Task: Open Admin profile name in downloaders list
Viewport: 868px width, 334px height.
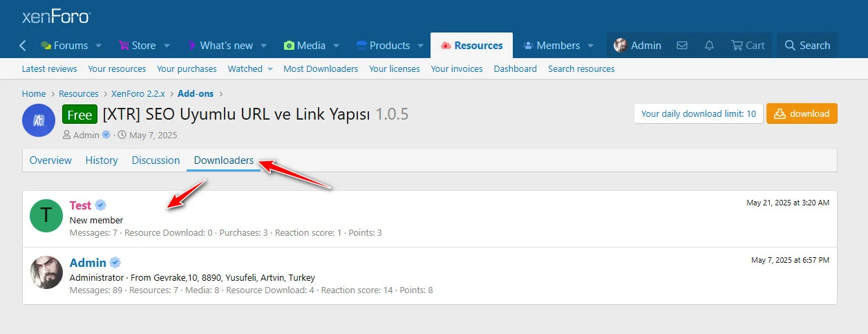Action: [x=88, y=263]
